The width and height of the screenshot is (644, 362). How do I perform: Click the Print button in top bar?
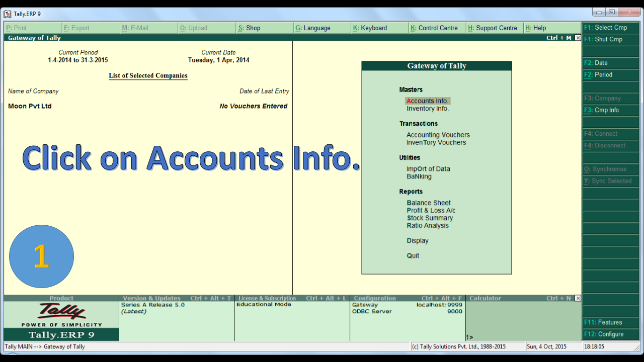coord(33,28)
